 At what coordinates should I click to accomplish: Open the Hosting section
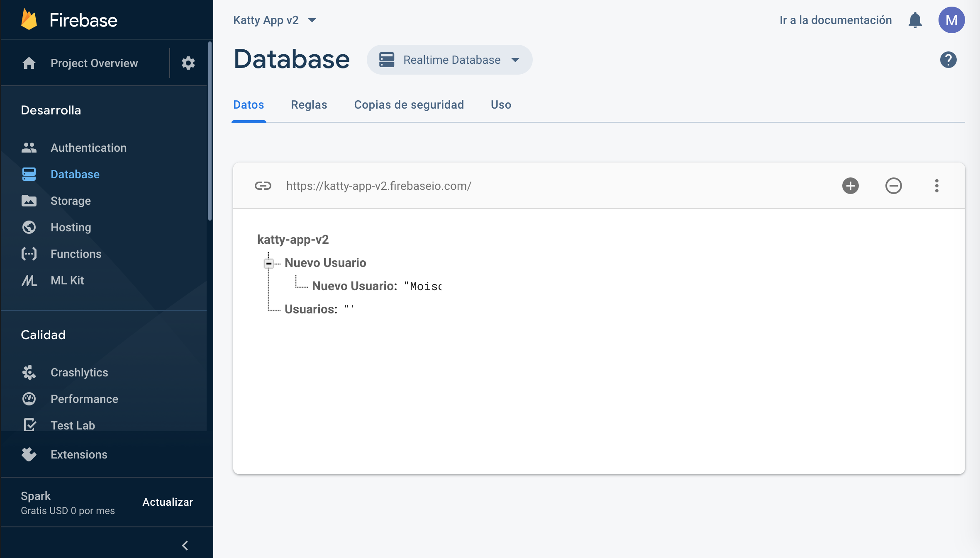tap(71, 227)
